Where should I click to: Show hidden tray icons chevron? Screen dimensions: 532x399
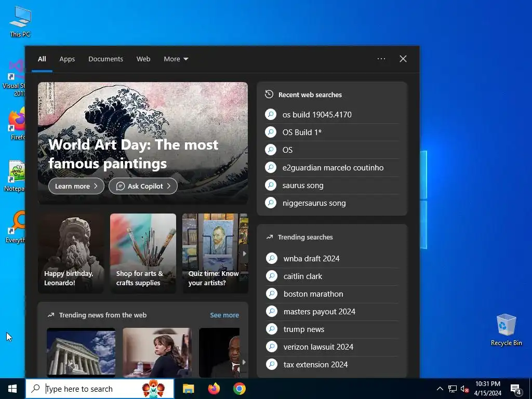(440, 389)
